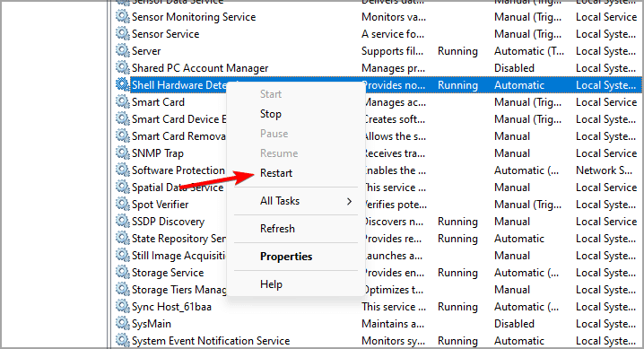Screen dimensions: 644x349
Task: Select the Shell Hardware Detection gear icon
Action: pyautogui.click(x=122, y=84)
